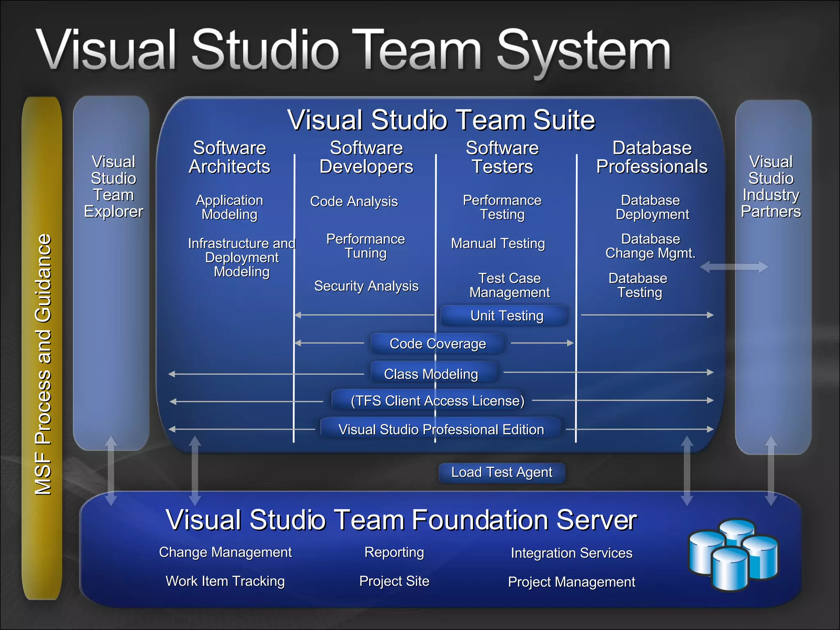Screen dimensions: 840x630
Task: Click the Performance Tuning text
Action: point(365,246)
